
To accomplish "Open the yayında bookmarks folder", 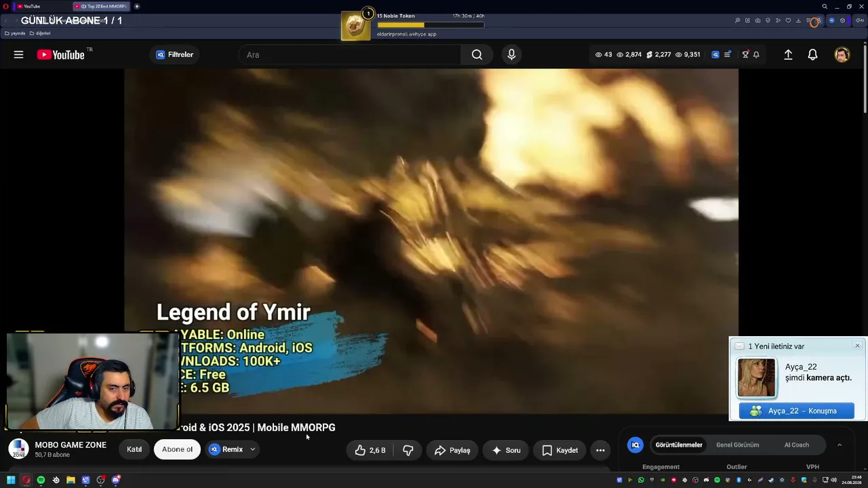I will 15,33.
